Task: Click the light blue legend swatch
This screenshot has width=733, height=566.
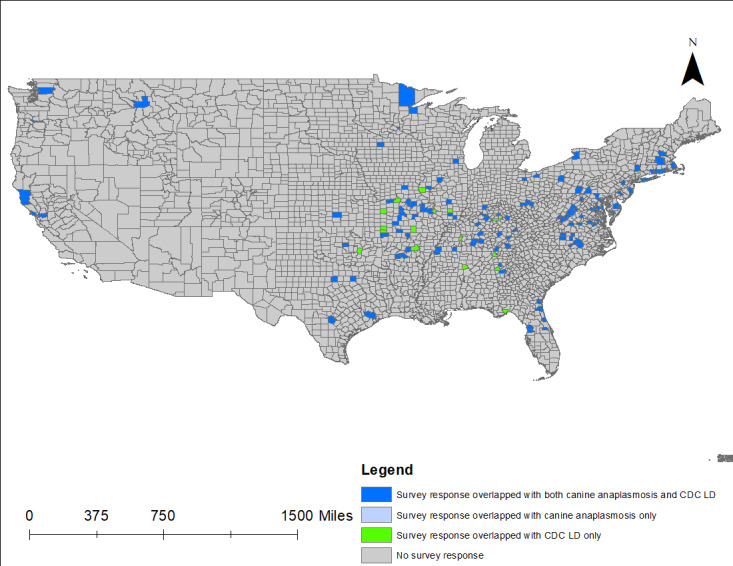Action: pos(376,515)
